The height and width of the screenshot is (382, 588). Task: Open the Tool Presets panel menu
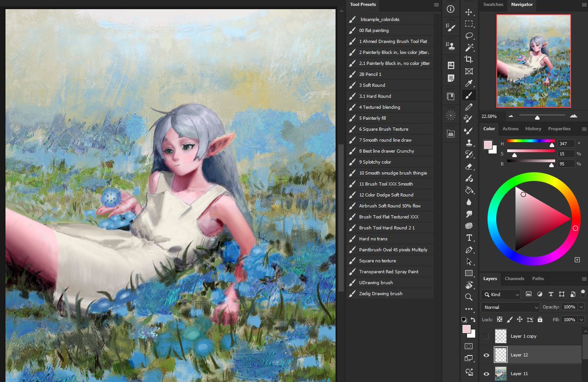tap(436, 4)
